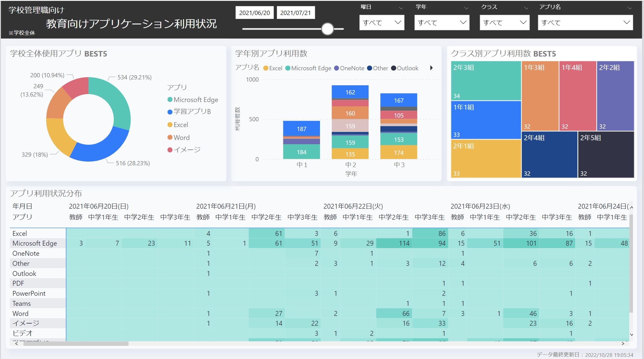
Task: Click end date field 2021/07/21
Action: (296, 13)
